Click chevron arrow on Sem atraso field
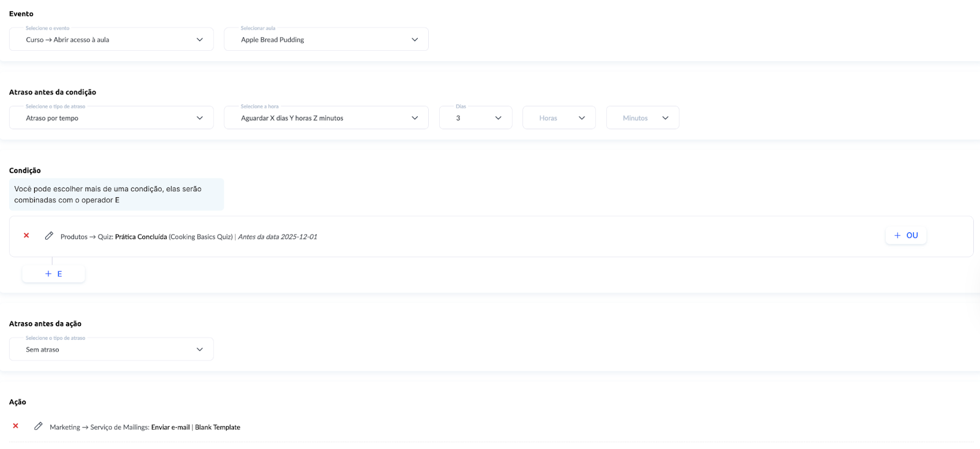This screenshot has height=449, width=980. pos(200,350)
